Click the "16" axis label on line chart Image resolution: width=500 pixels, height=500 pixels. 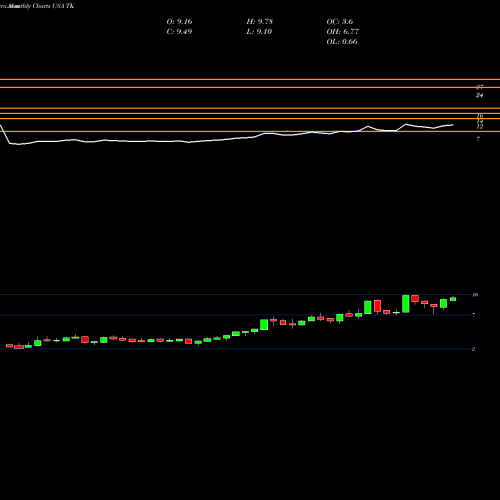click(x=480, y=116)
